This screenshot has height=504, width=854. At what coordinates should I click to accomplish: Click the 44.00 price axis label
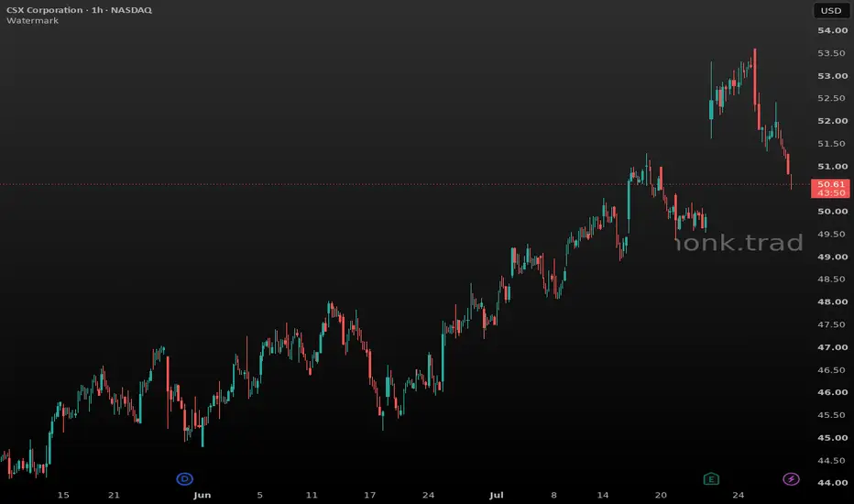pyautogui.click(x=832, y=483)
